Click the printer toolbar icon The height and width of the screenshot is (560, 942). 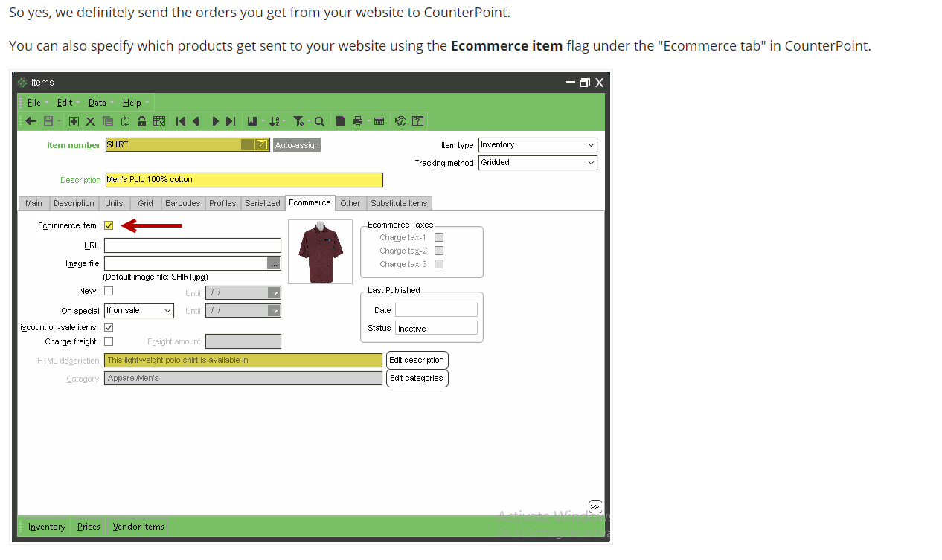(x=358, y=121)
